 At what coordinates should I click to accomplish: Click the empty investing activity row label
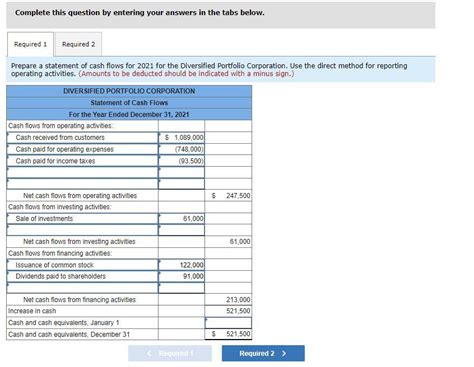(x=82, y=230)
